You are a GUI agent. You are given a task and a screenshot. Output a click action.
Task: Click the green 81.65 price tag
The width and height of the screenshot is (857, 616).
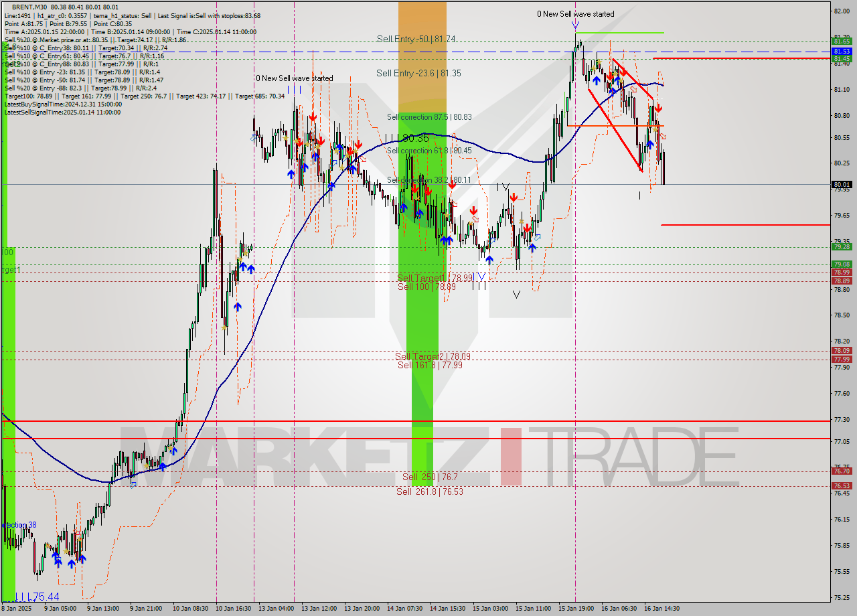(x=842, y=42)
